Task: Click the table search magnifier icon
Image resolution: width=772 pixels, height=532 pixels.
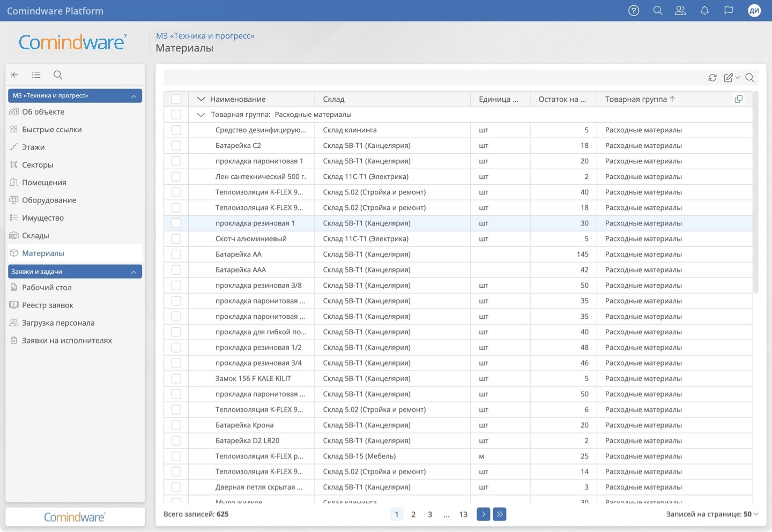Action: [x=750, y=78]
